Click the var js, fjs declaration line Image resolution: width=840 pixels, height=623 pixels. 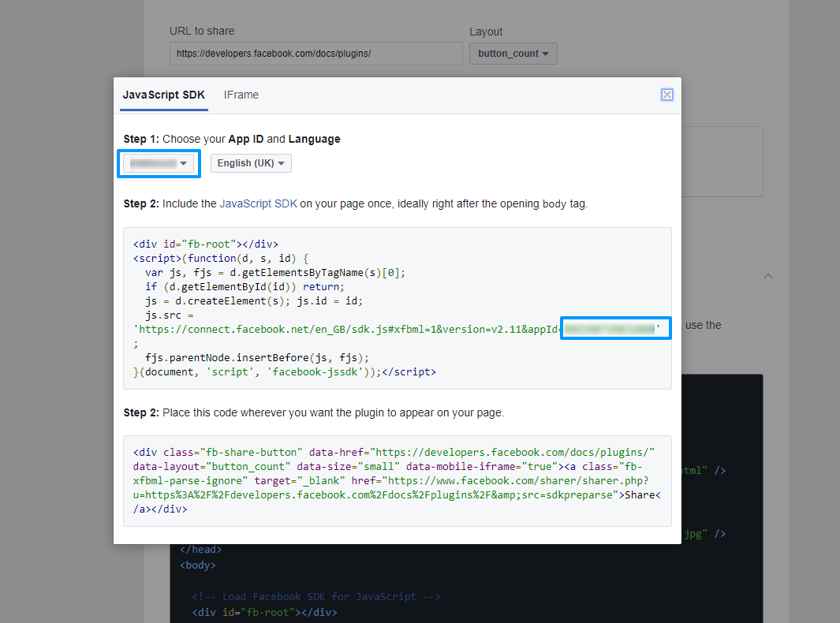tap(275, 273)
